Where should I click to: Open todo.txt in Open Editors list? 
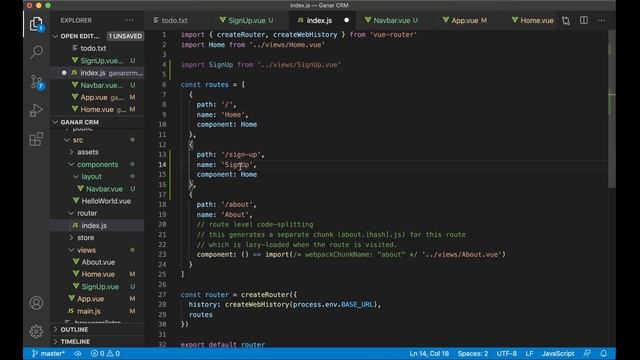click(x=97, y=48)
